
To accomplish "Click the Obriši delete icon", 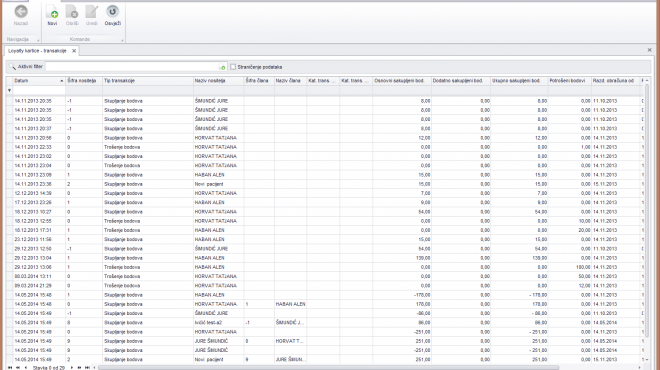I will point(72,12).
